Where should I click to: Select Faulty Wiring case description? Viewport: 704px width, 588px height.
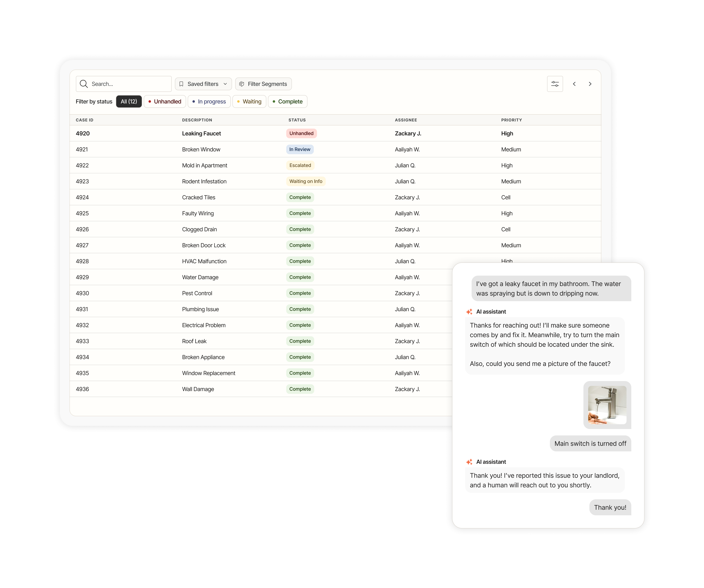pyautogui.click(x=198, y=213)
